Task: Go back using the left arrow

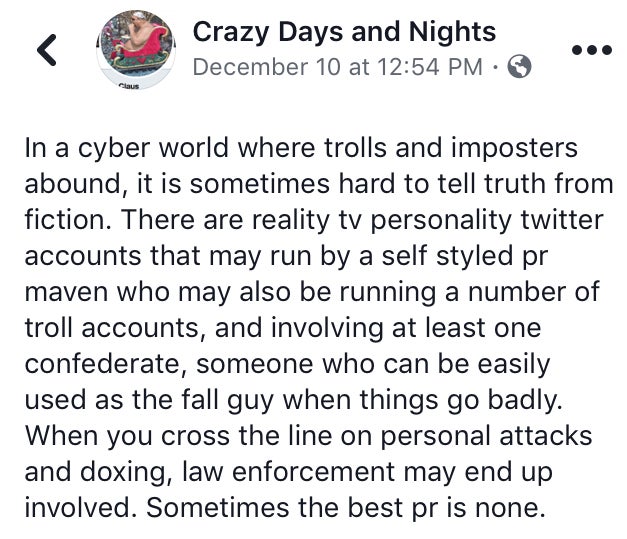Action: click(x=47, y=50)
